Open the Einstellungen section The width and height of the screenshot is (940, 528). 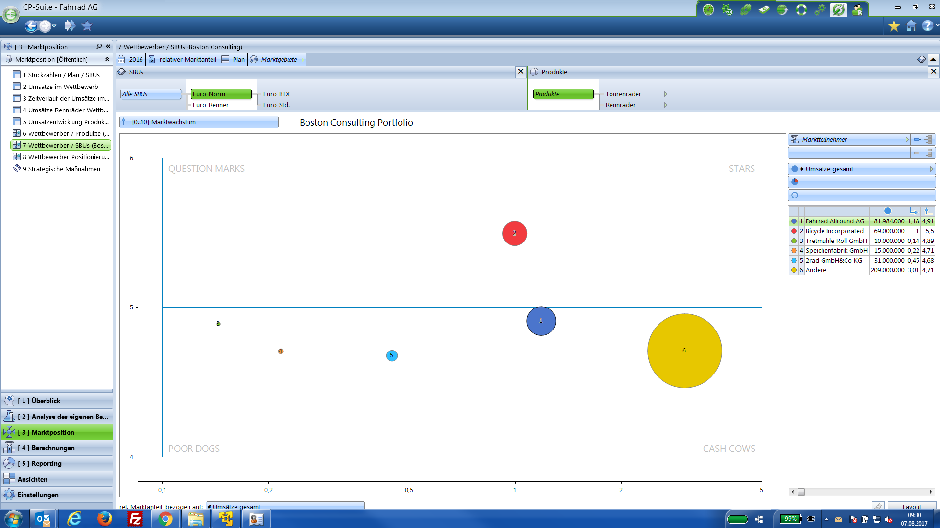pyautogui.click(x=57, y=495)
